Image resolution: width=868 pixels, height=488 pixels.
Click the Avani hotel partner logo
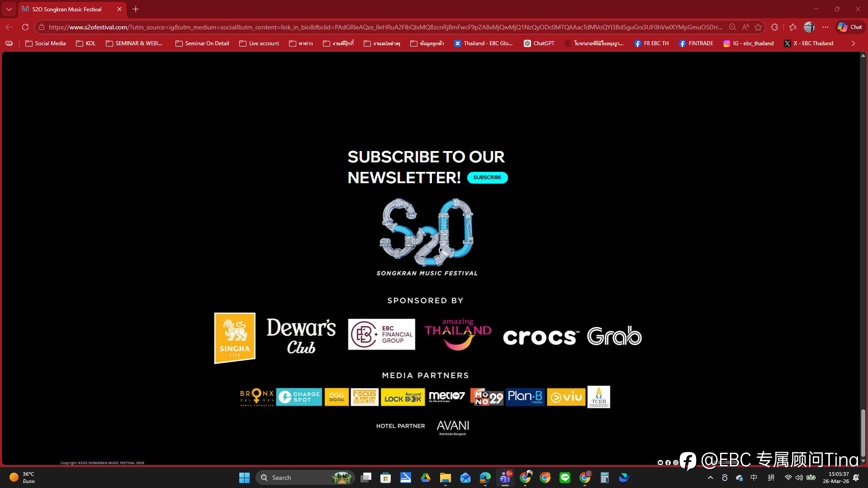click(453, 427)
